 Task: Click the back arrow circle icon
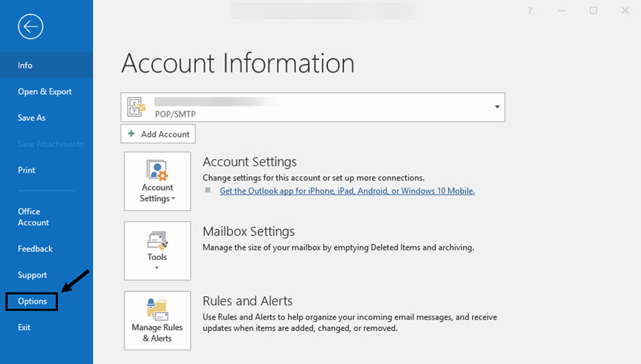click(31, 27)
